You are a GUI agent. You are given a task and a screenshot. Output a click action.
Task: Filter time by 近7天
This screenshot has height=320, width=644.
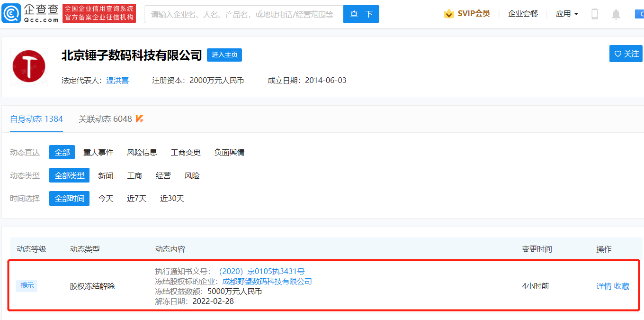coord(136,198)
